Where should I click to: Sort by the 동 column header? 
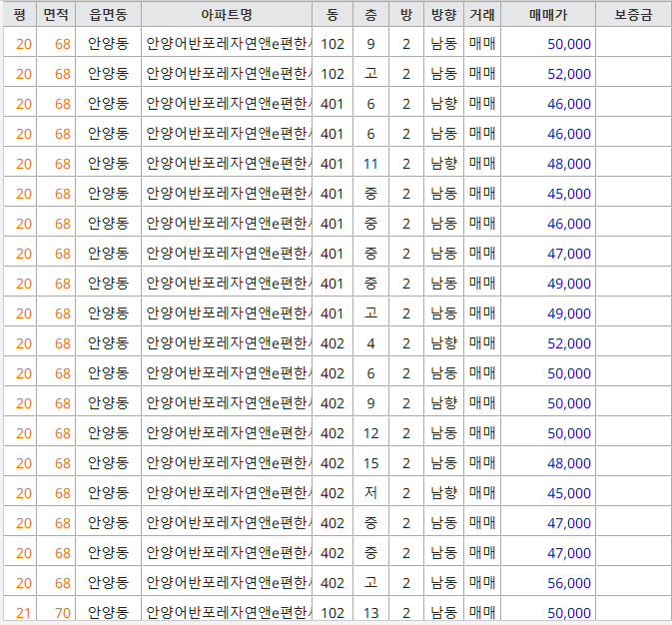333,15
